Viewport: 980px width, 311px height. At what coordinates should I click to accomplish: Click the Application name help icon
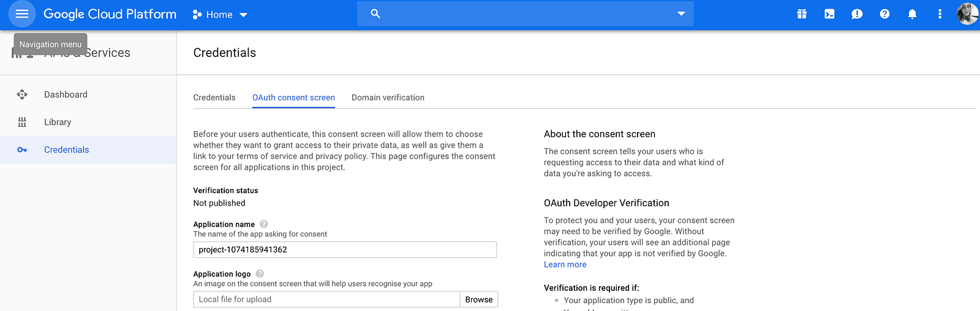[x=264, y=224]
